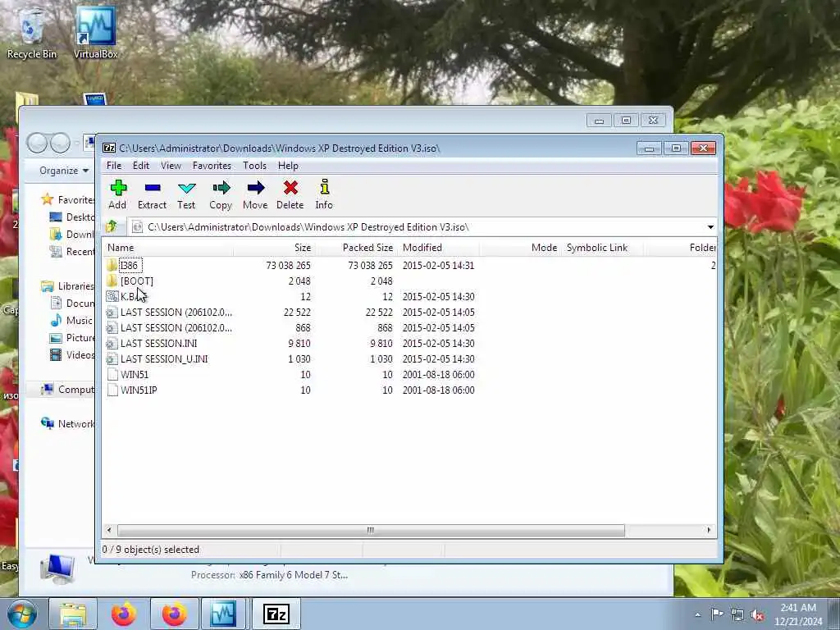Image resolution: width=840 pixels, height=630 pixels.
Task: Go up one folder level in 7-Zip
Action: [112, 226]
